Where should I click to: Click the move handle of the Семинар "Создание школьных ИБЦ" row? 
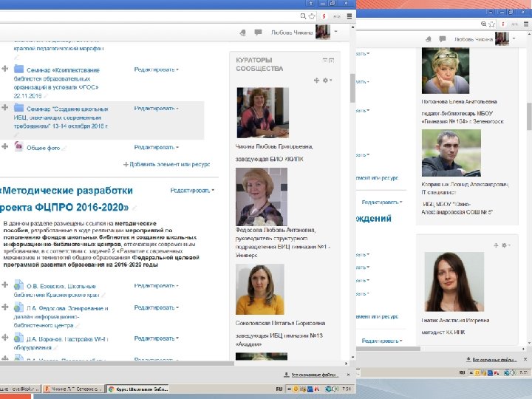[4, 108]
